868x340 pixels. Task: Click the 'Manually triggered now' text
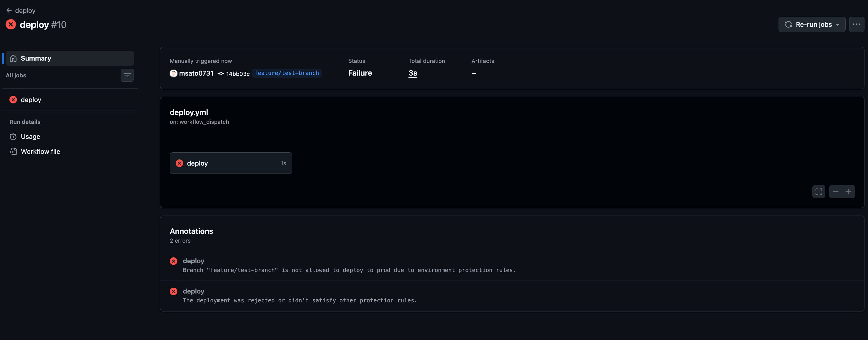(x=200, y=61)
